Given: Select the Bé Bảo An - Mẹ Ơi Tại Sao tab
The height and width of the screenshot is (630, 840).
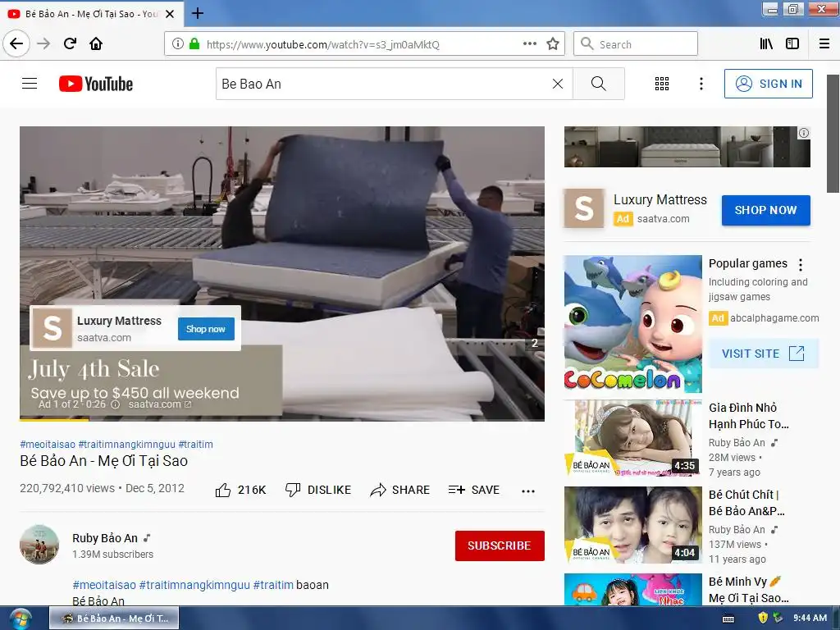Looking at the screenshot, I should (x=91, y=14).
